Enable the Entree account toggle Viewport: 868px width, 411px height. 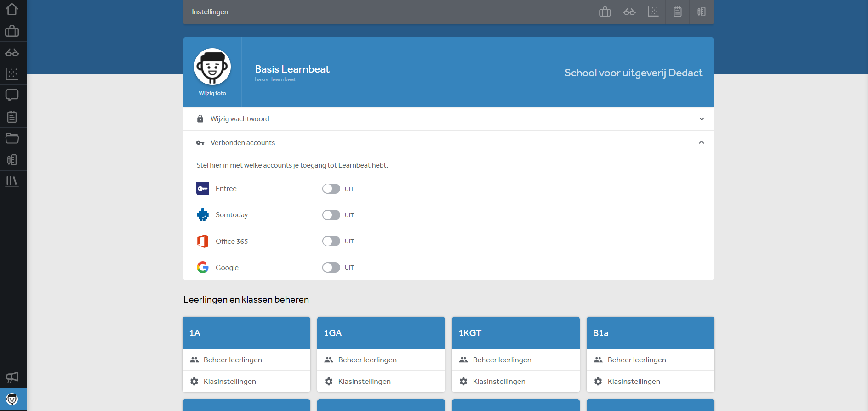click(331, 189)
